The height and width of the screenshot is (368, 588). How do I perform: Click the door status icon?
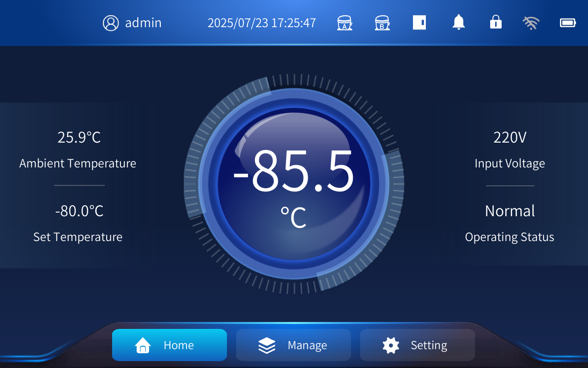pyautogui.click(x=419, y=23)
